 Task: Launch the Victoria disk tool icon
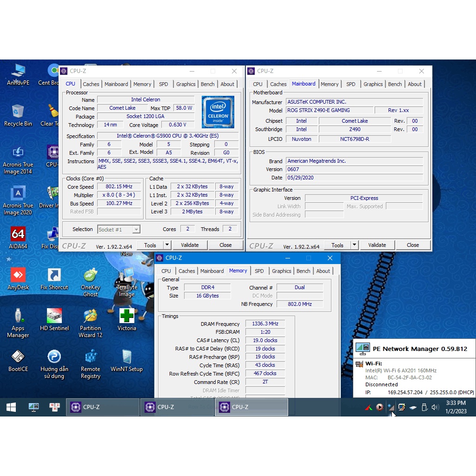(x=126, y=319)
